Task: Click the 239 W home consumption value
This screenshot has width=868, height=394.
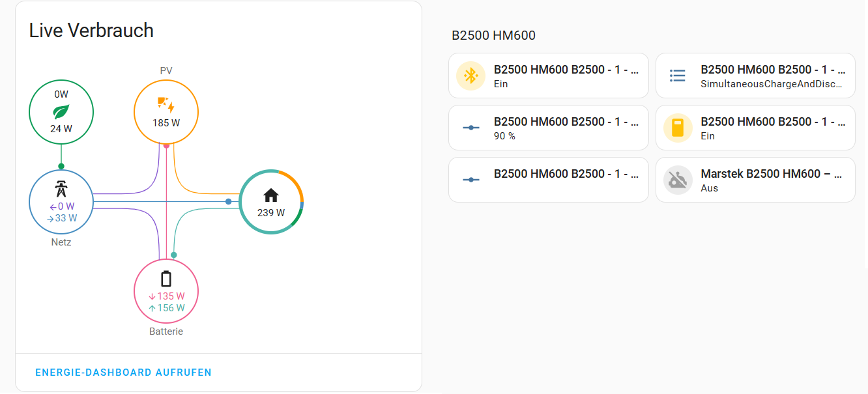Action: (x=271, y=213)
